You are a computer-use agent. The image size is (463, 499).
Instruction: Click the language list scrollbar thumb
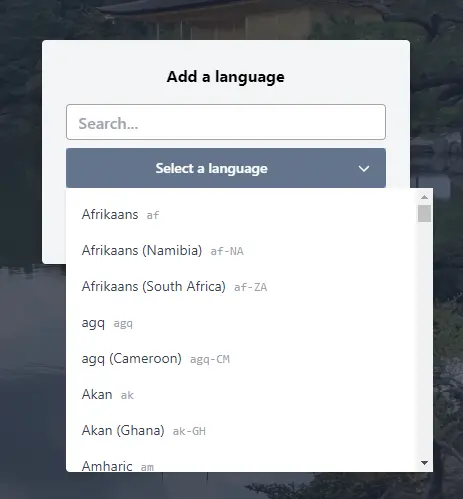click(424, 213)
